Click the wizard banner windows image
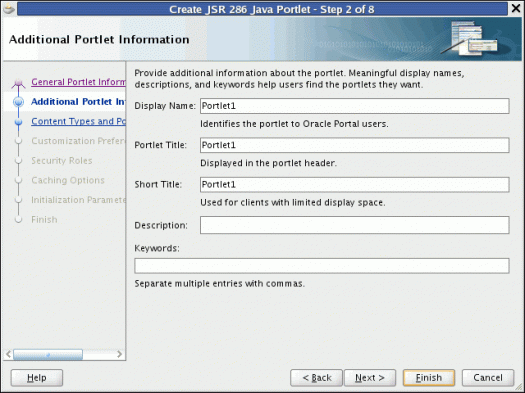Image resolution: width=525 pixels, height=393 pixels. click(x=469, y=38)
